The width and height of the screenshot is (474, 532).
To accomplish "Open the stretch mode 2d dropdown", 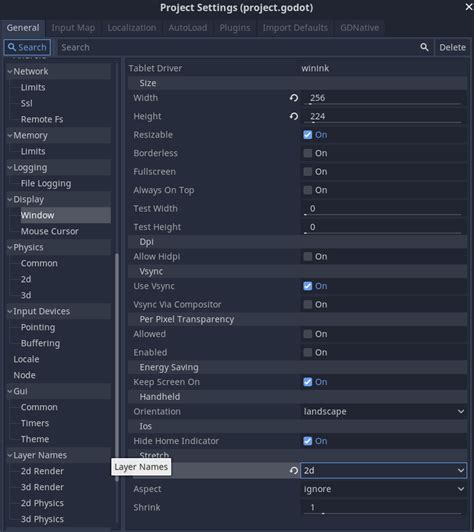I will pos(383,471).
